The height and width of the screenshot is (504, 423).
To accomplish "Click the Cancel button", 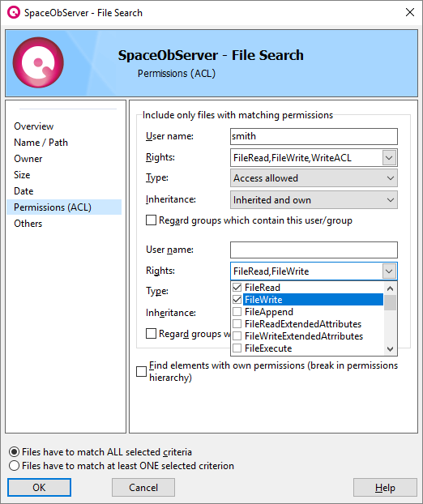I will pos(143,487).
